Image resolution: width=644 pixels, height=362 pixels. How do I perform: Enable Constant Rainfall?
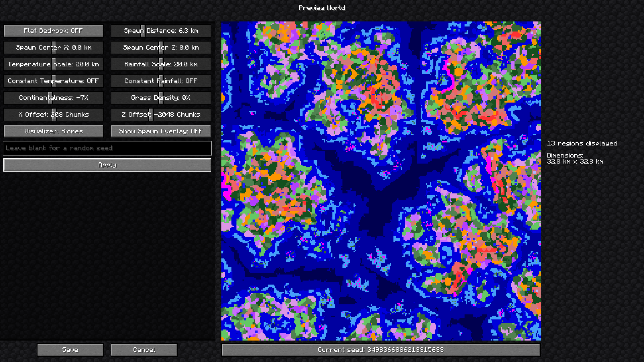point(160,81)
